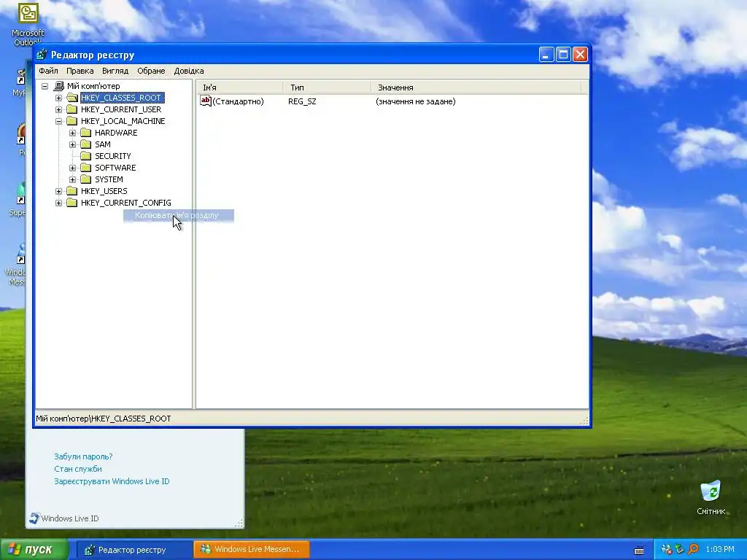
Task: Click the HKEY_CURRENT_USER folder icon
Action: coord(72,109)
